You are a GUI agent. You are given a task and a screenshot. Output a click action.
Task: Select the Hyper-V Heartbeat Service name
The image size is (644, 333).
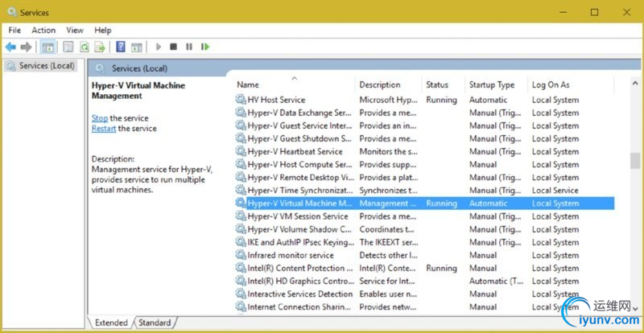[295, 151]
